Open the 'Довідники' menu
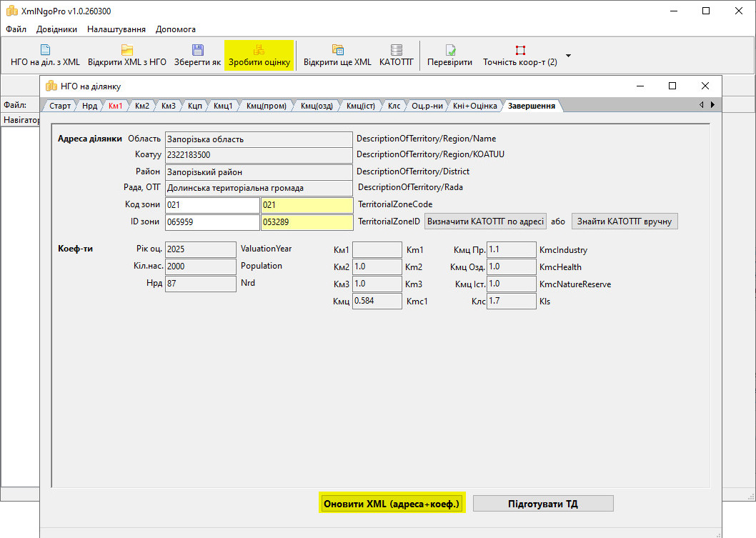This screenshot has height=538, width=756. point(56,29)
